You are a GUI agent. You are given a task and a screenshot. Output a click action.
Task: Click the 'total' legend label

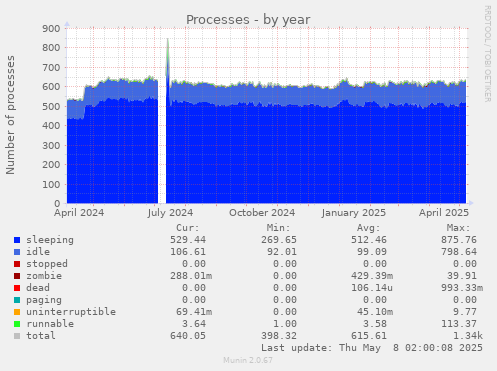coord(41,336)
